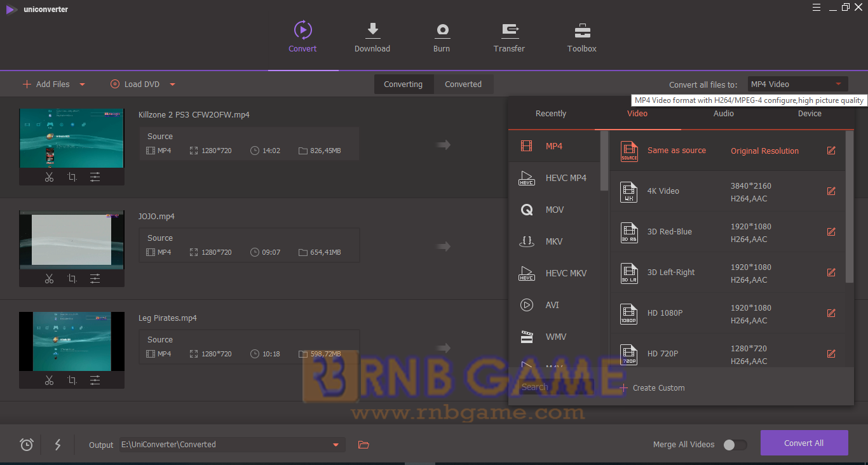Click the high speed conversion lightning icon
The width and height of the screenshot is (868, 465).
58,445
